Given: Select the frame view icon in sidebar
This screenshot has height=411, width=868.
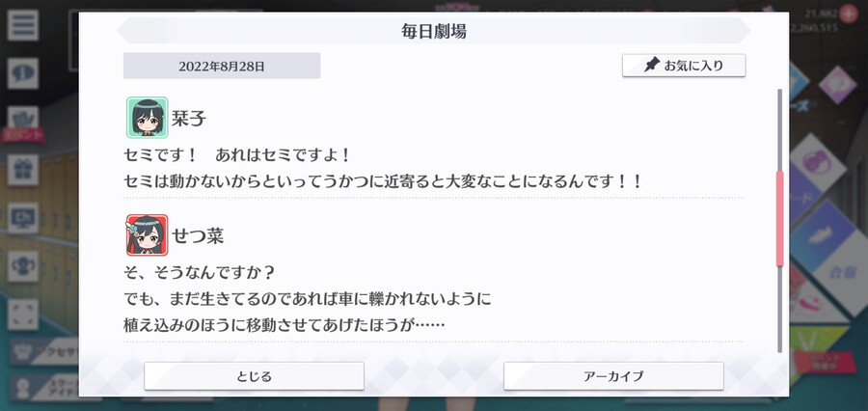Looking at the screenshot, I should click(23, 315).
